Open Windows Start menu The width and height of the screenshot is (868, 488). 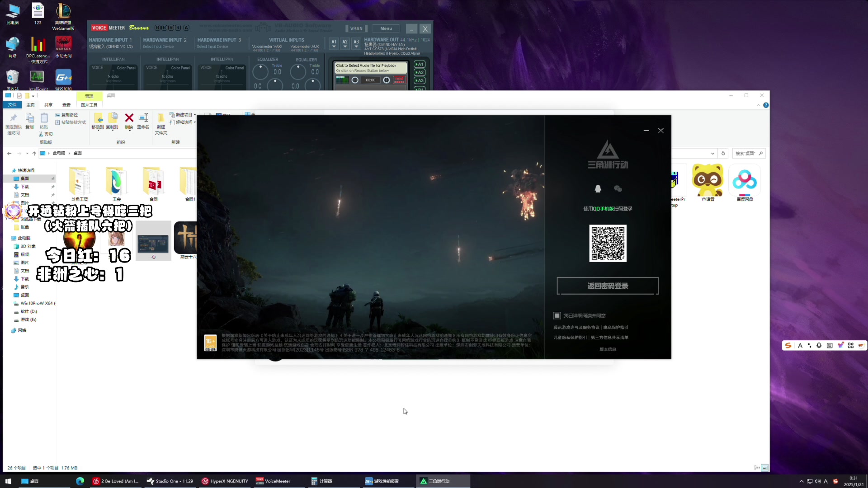pos(8,481)
